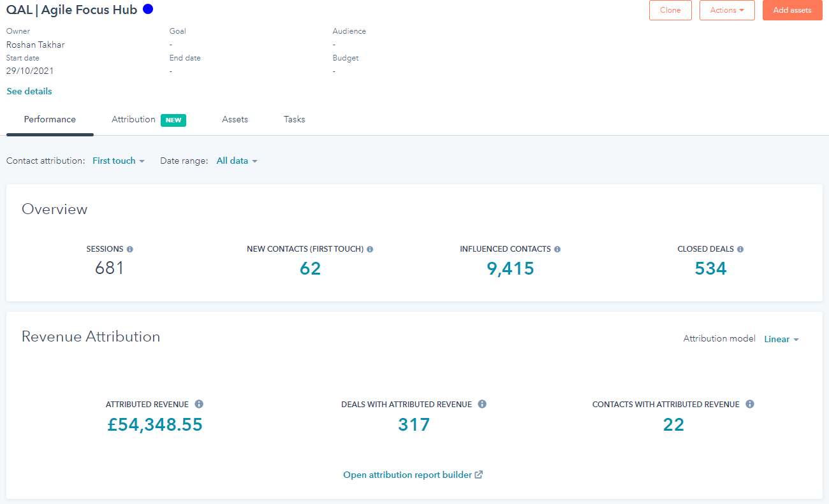This screenshot has width=829, height=504.
Task: Open the Tasks tab
Action: 294,120
